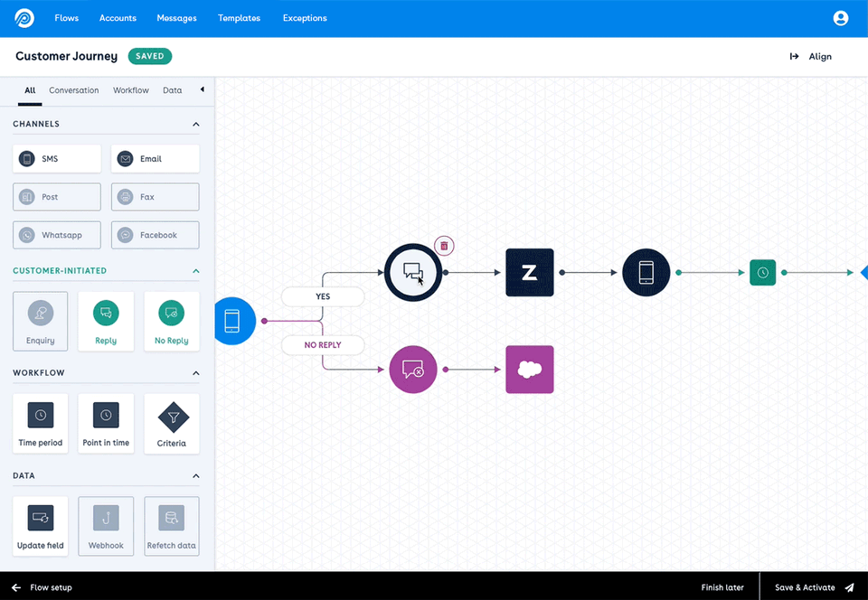Viewport: 868px width, 600px height.
Task: Click the NO REPLY branch label
Action: (x=323, y=345)
